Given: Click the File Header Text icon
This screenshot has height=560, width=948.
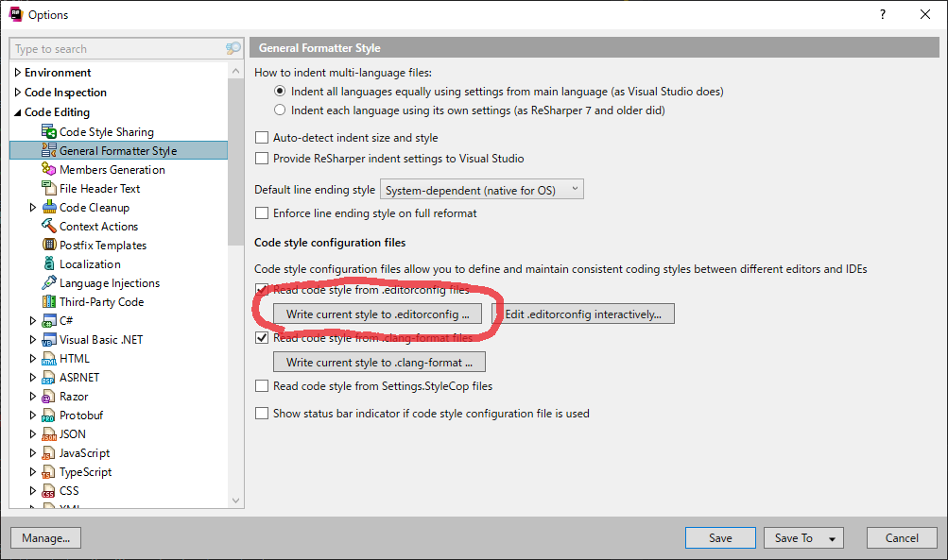Looking at the screenshot, I should (x=49, y=188).
